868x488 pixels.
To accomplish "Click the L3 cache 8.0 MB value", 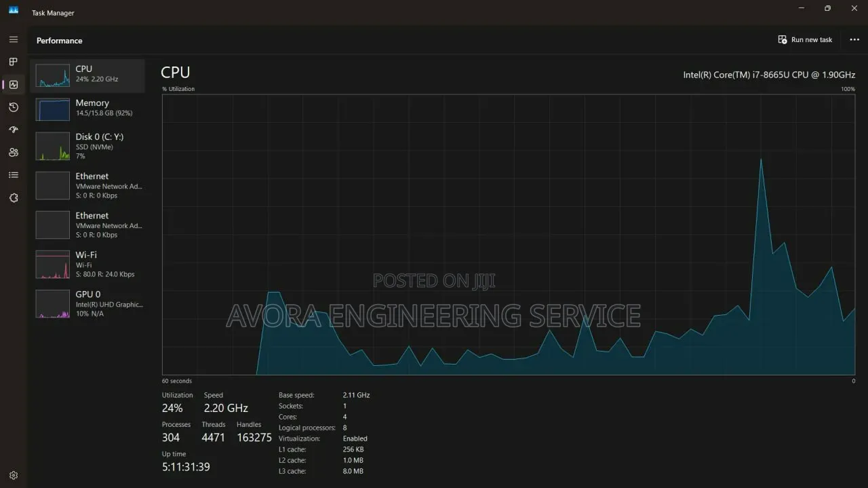I will tap(353, 471).
